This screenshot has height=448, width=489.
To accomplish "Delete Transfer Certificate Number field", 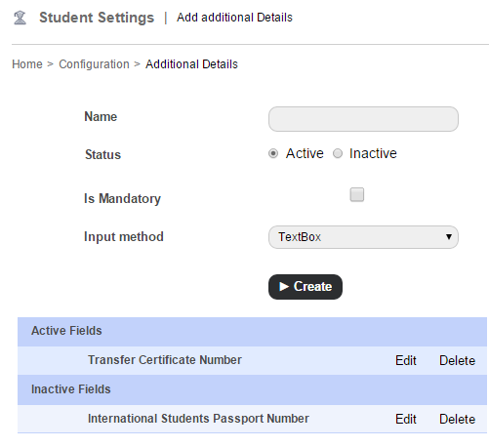I will [x=457, y=360].
